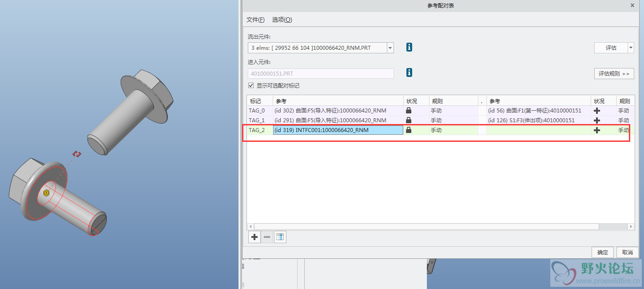Click yellow hexagon marker on lower bolt
The width and height of the screenshot is (644, 289).
(x=46, y=193)
